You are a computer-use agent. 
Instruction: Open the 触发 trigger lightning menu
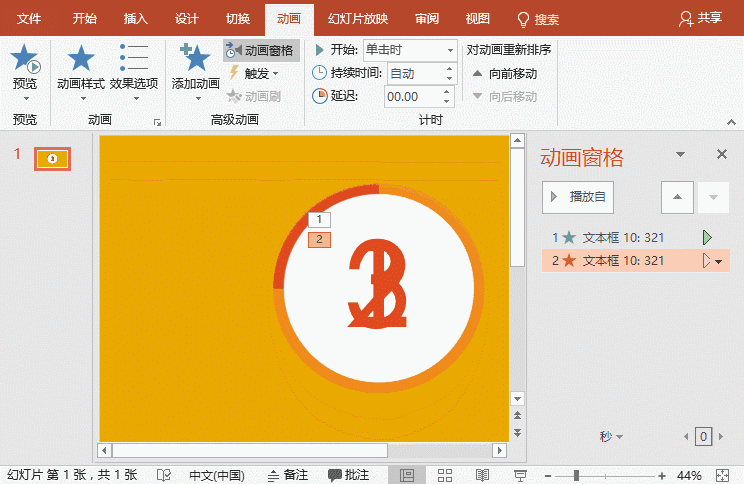pos(255,73)
